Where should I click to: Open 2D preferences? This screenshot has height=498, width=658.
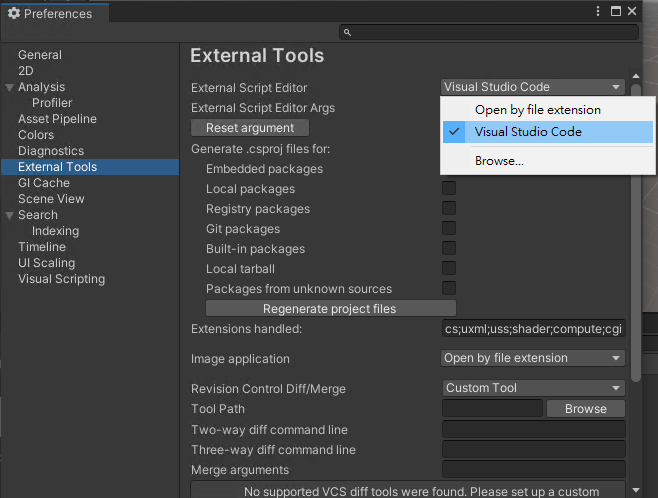point(26,71)
